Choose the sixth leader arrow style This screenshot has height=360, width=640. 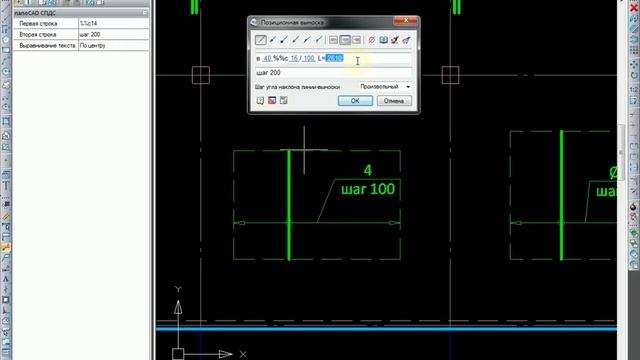click(318, 40)
